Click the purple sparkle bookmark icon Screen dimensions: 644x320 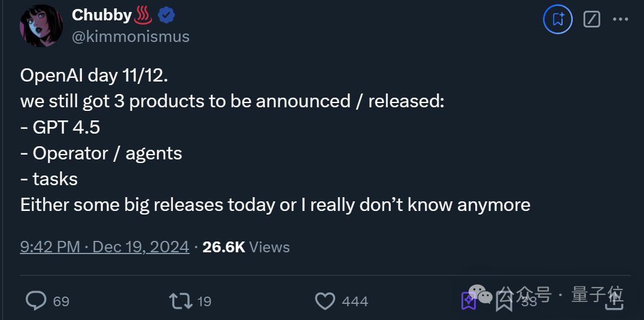point(468,301)
